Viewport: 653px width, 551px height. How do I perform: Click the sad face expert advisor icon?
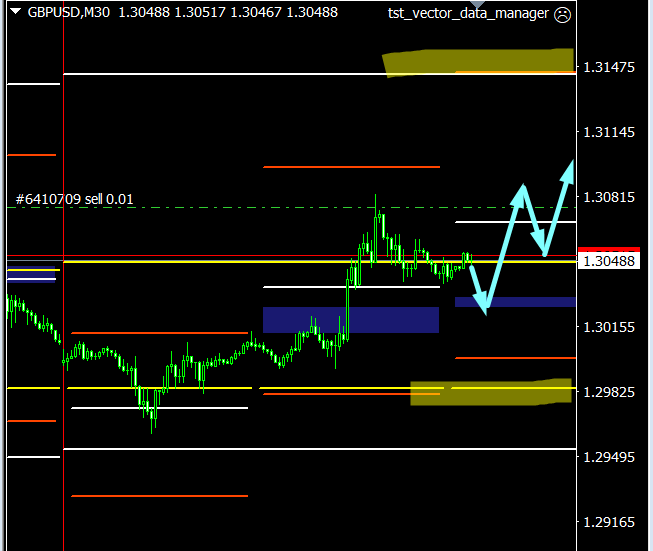(x=563, y=15)
